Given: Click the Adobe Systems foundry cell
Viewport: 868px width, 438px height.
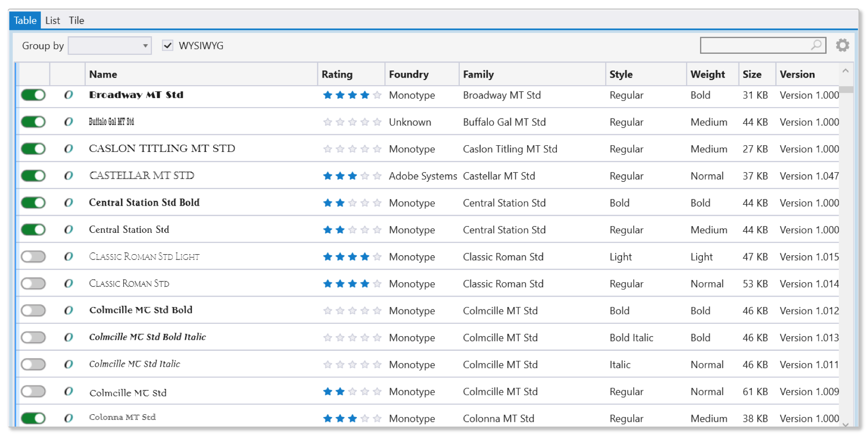Looking at the screenshot, I should 423,176.
